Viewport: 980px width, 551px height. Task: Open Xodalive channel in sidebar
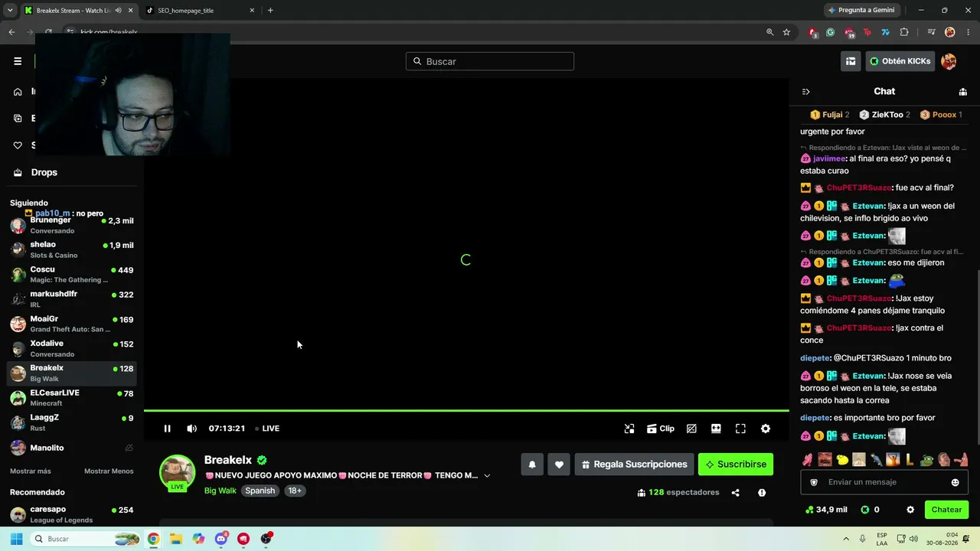coord(72,348)
